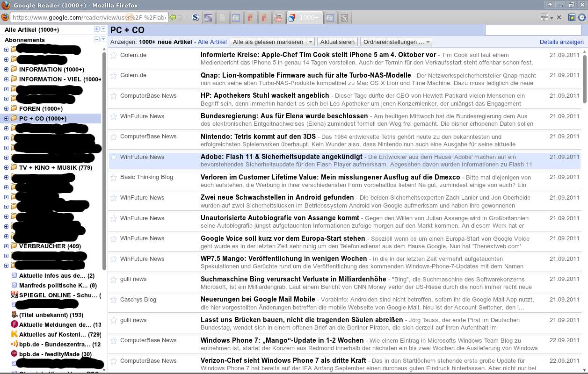Click the bpb.de - Bundeszentra... feed icon

[x=14, y=344]
